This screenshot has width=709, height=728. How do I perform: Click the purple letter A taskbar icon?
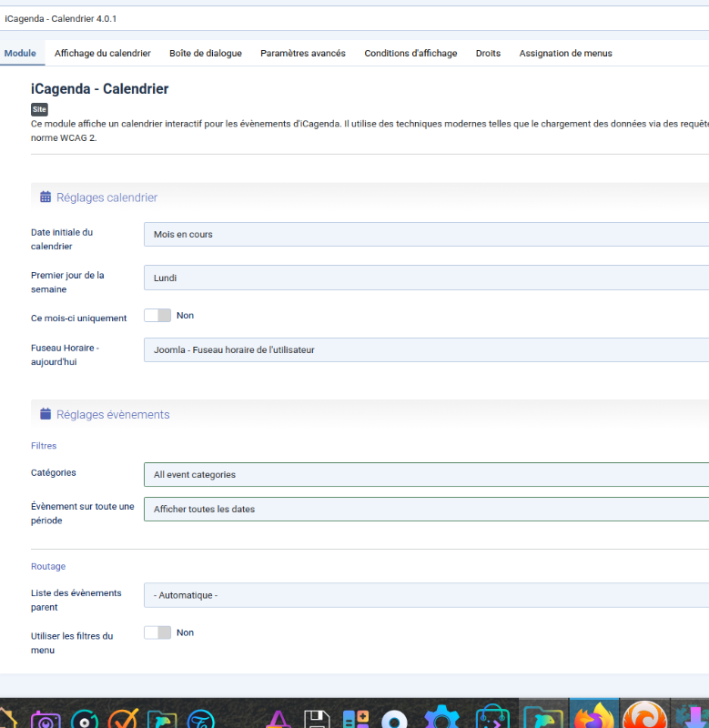tap(279, 719)
